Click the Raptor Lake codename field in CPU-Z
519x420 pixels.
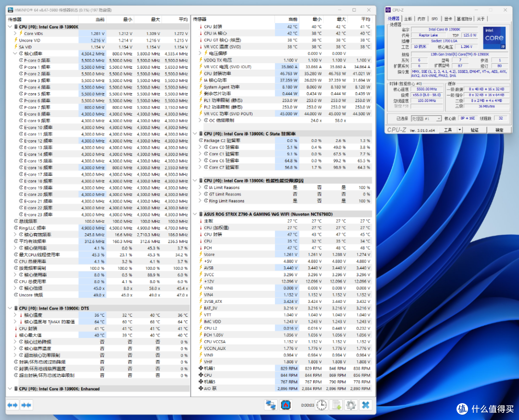428,35
